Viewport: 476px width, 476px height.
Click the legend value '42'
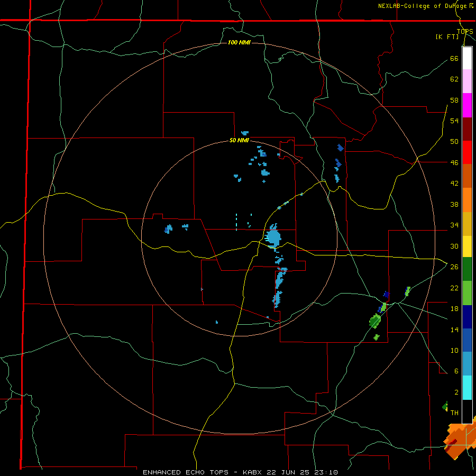point(454,184)
